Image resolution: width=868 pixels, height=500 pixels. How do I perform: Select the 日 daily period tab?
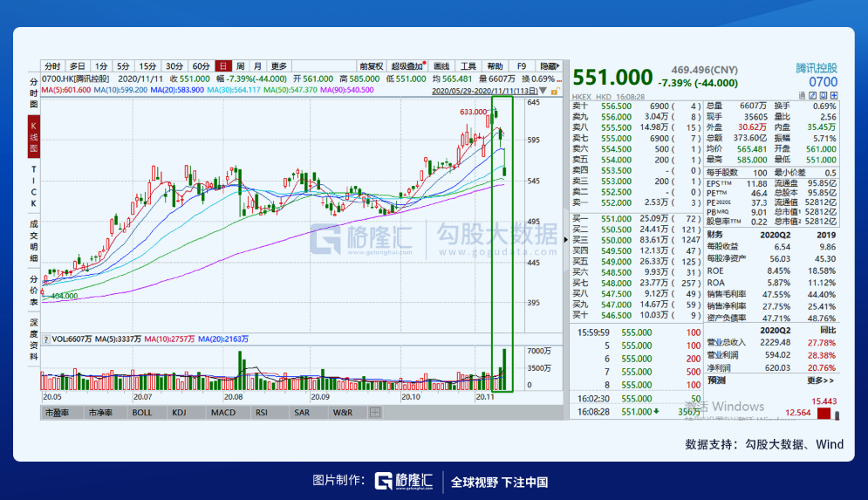point(222,66)
